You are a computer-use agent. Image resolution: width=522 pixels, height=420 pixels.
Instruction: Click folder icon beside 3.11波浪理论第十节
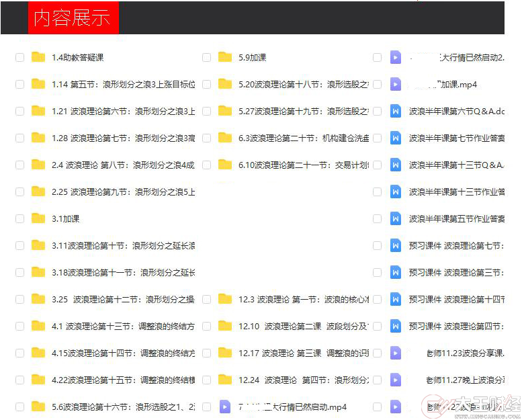[x=38, y=245]
